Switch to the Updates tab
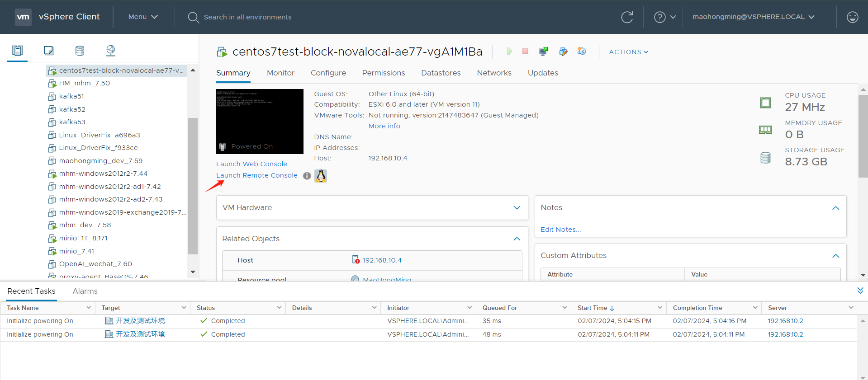The height and width of the screenshot is (380, 868). click(x=543, y=73)
